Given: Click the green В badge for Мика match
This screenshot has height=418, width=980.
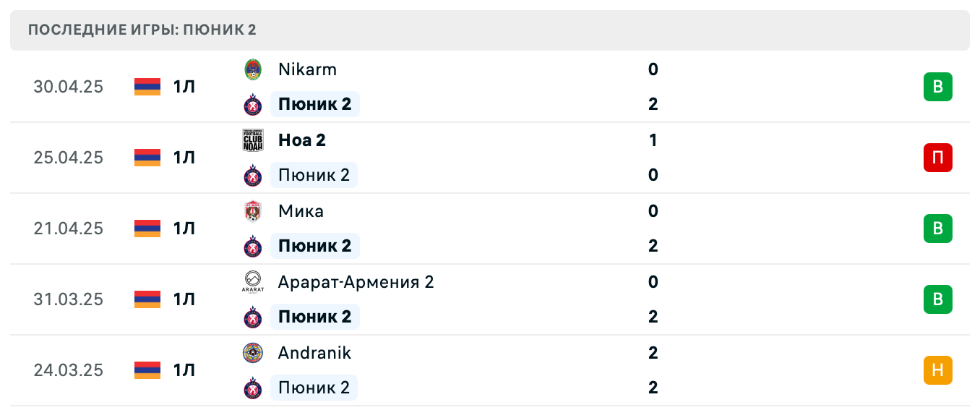Looking at the screenshot, I should tap(938, 229).
